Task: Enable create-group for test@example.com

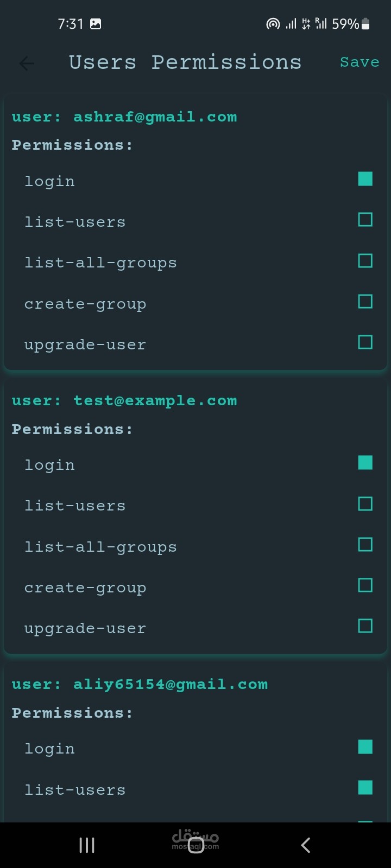Action: pos(365,585)
